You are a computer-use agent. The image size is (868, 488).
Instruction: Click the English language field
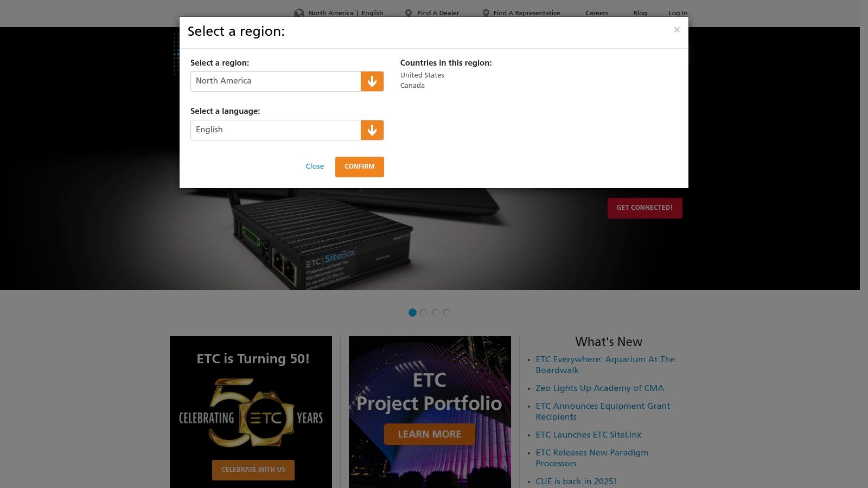click(x=276, y=130)
